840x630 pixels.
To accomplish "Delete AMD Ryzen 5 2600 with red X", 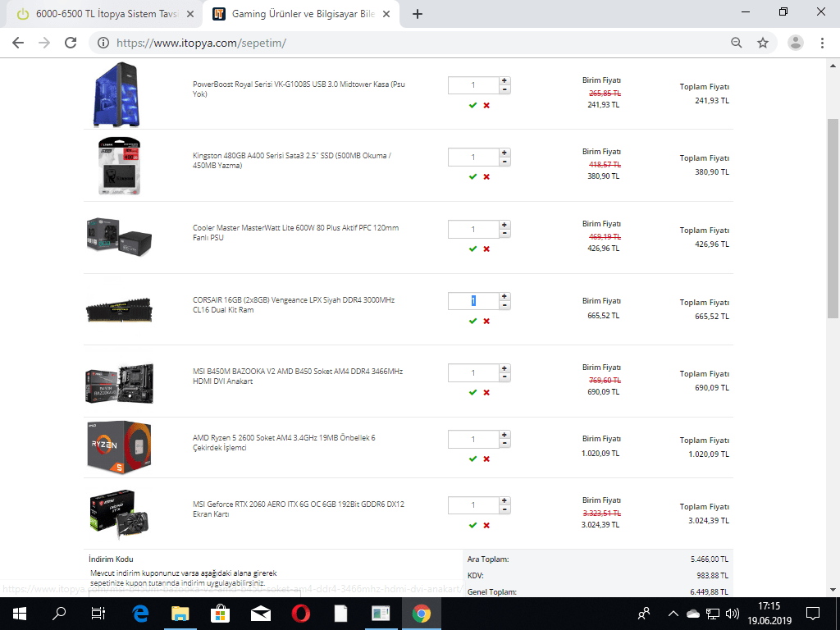I will click(486, 459).
